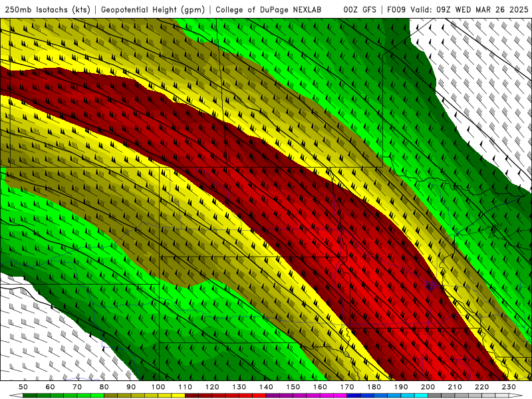Click the 220 value on the color scale
This screenshot has width=532, height=399.
pos(481,387)
